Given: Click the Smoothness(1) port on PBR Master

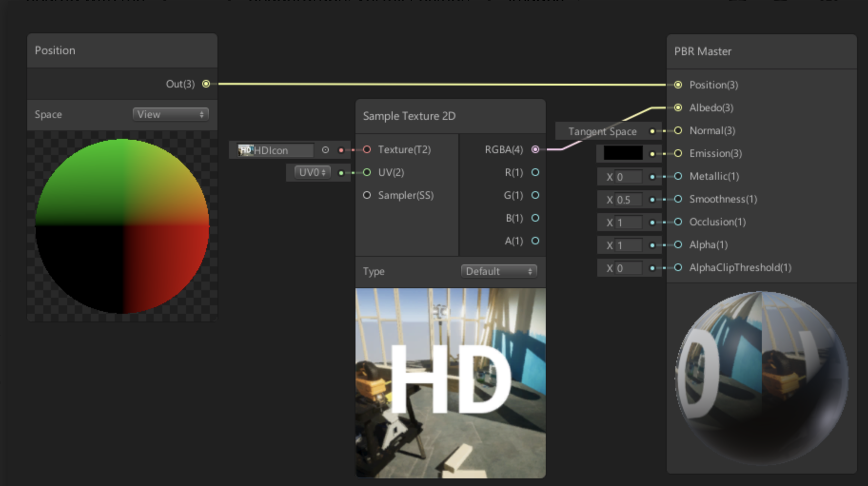Looking at the screenshot, I should pyautogui.click(x=678, y=199).
